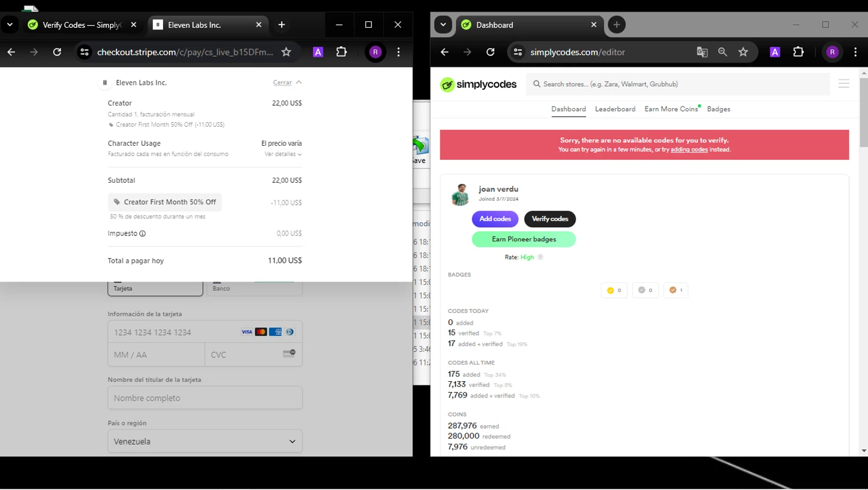This screenshot has width=868, height=490.
Task: Open three-dot menu in right browser
Action: pyautogui.click(x=856, y=52)
